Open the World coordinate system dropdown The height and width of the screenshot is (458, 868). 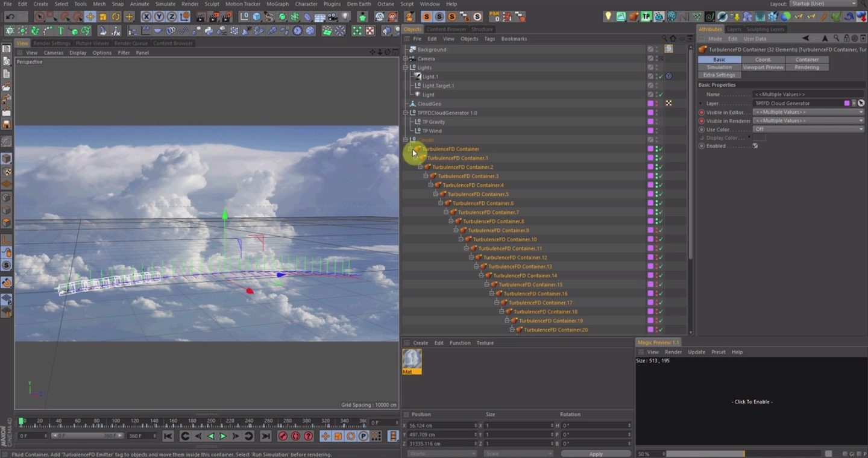pos(441,453)
